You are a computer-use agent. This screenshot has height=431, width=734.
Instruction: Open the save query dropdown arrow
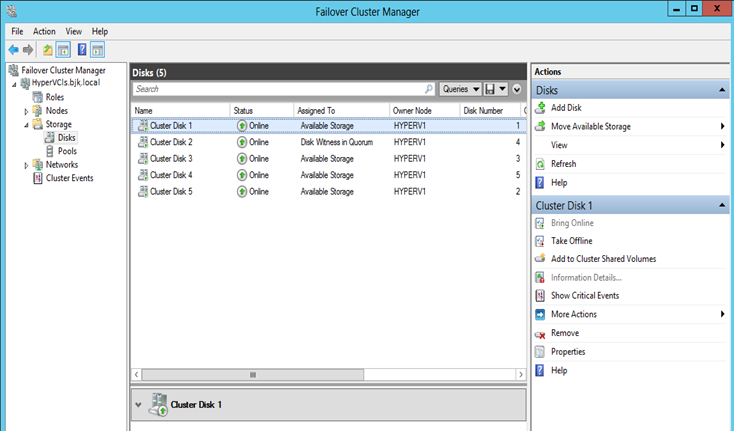click(x=502, y=89)
